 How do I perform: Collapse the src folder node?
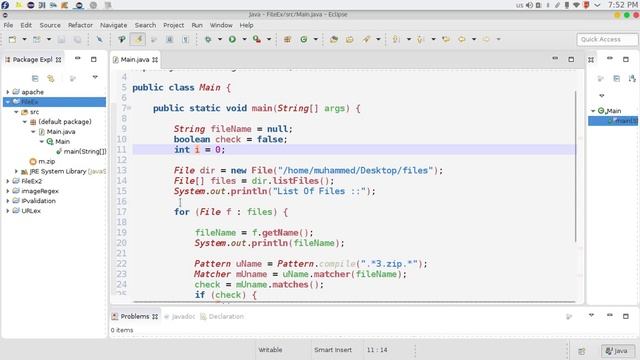pos(16,112)
